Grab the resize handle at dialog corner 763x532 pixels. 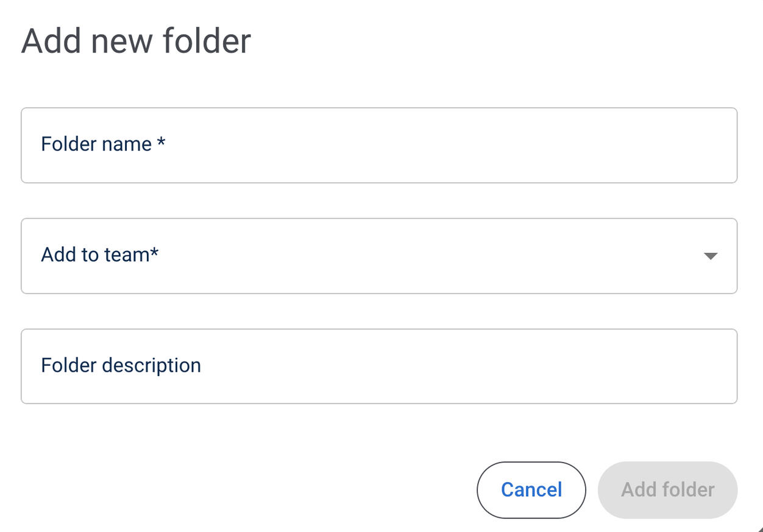tap(759, 528)
